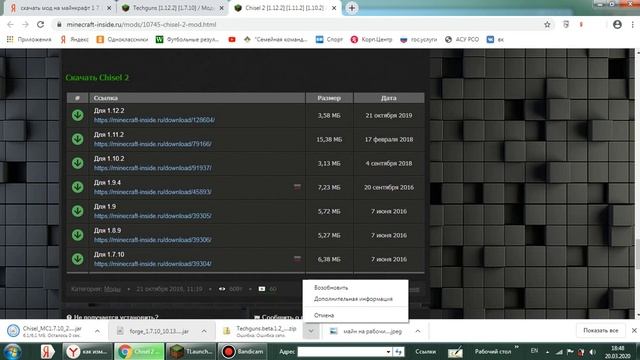Open download link 128604 for 1.12.2

tap(154, 120)
